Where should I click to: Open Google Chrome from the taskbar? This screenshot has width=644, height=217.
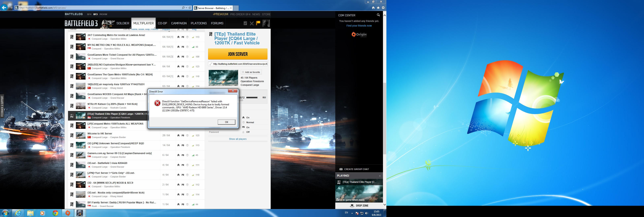[x=56, y=213]
